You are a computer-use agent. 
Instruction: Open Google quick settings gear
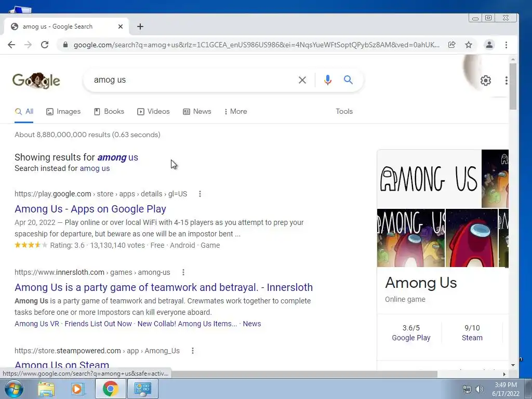click(x=486, y=81)
